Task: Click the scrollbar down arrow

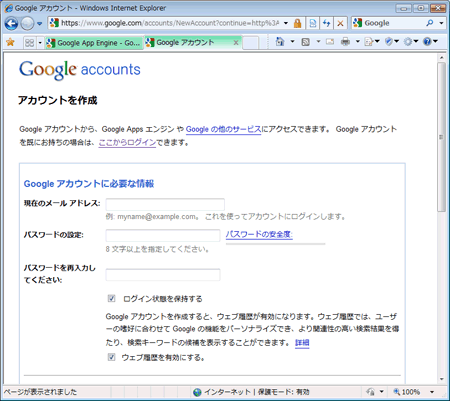Action: coord(442,379)
